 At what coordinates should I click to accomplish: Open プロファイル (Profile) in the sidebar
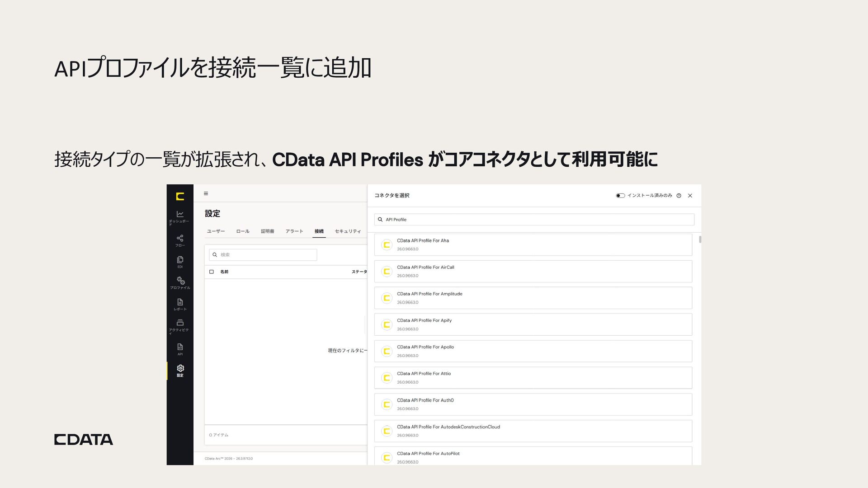point(180,283)
